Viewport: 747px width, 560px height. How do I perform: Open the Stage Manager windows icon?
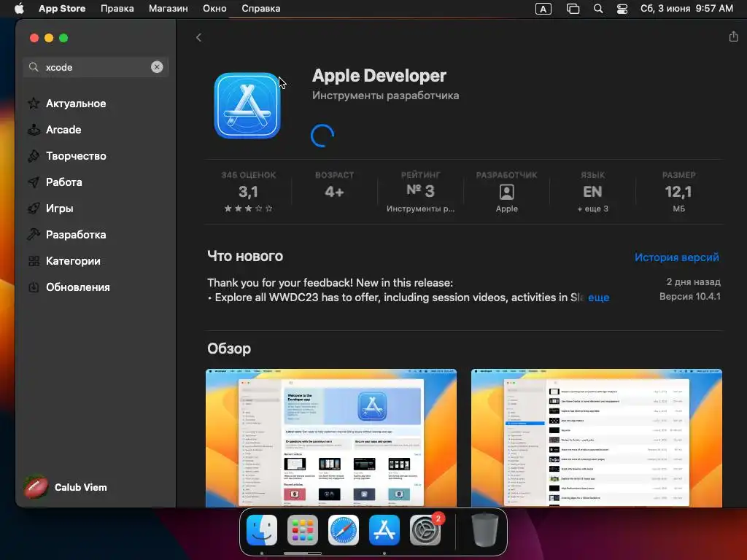point(573,9)
